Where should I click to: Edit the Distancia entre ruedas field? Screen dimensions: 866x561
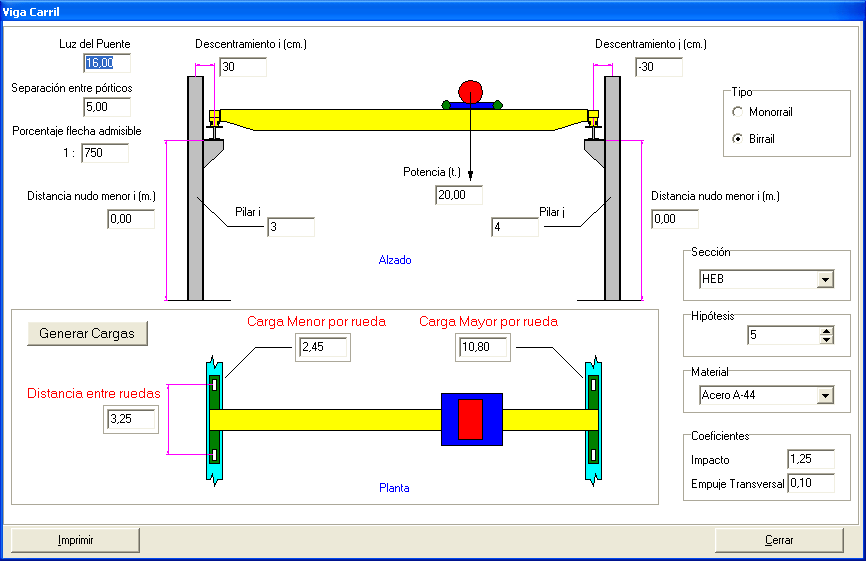(x=131, y=420)
